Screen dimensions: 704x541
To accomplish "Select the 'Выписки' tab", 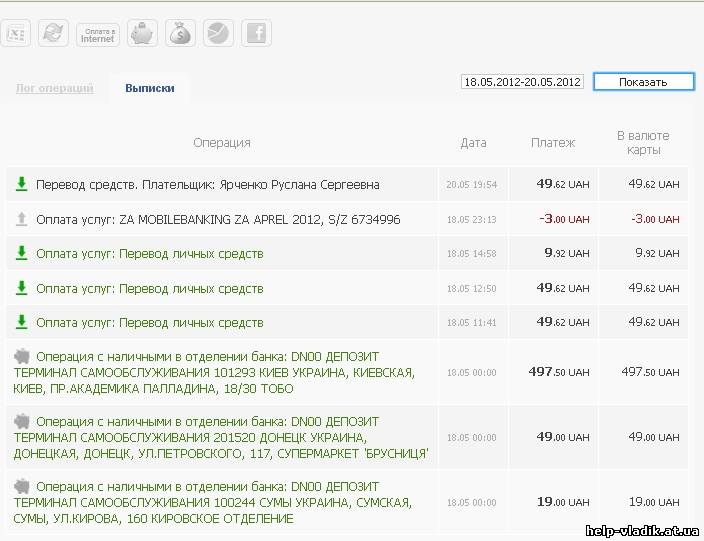I will tap(150, 88).
